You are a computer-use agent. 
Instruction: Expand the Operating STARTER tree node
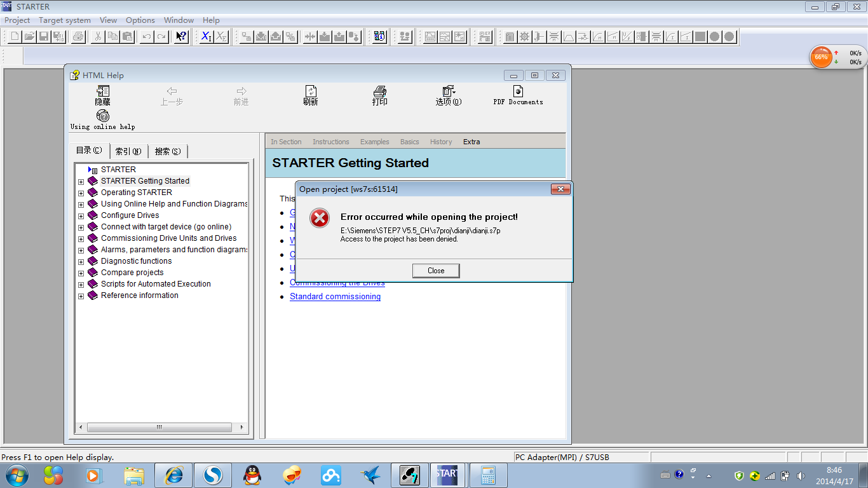click(x=81, y=193)
